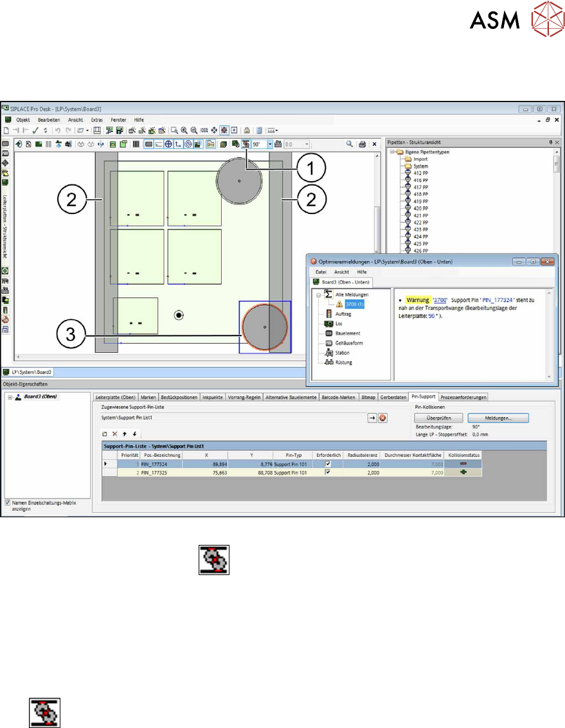Switch to the Prozessanforderungen tab

click(x=463, y=398)
